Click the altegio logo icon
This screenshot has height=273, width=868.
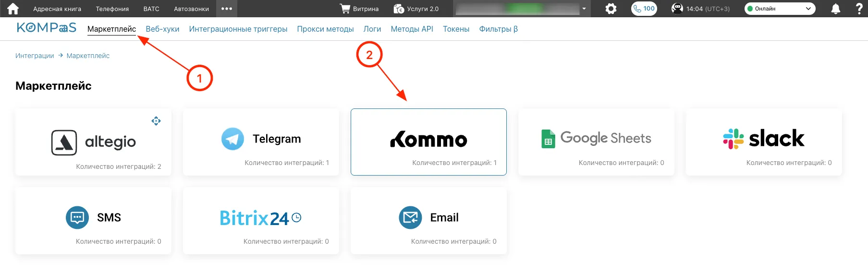[x=64, y=142]
